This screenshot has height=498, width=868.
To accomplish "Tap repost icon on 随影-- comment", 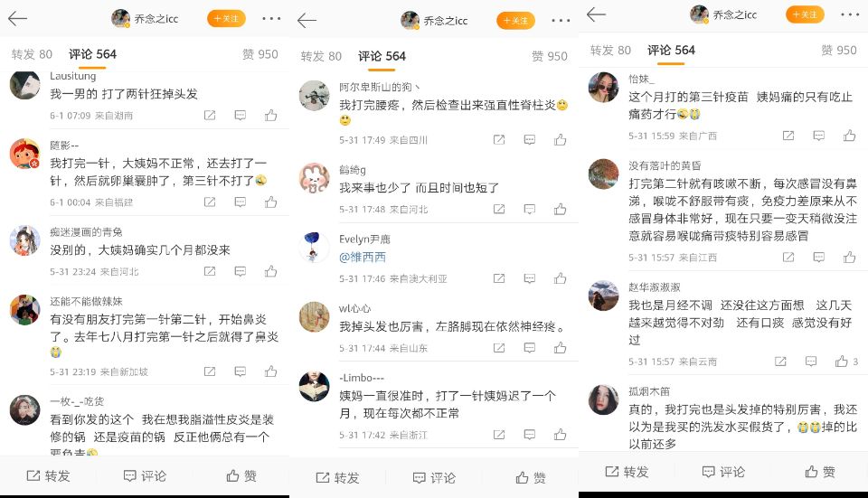I will (210, 202).
